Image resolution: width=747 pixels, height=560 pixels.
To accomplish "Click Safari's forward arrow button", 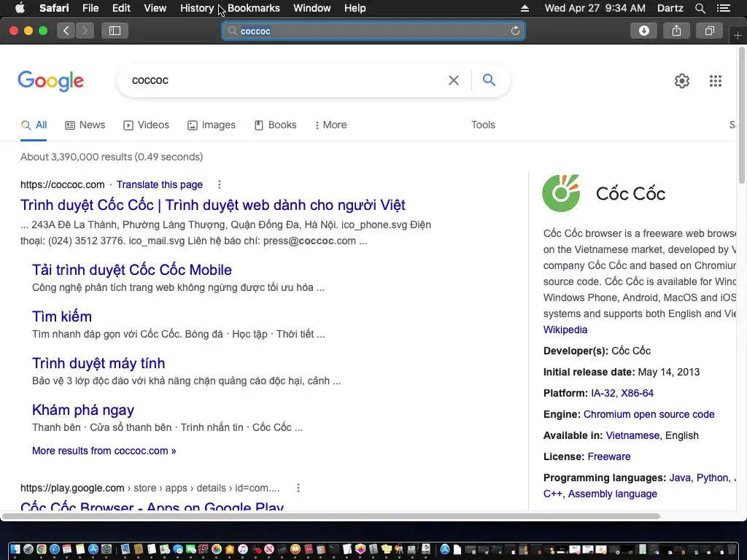I will coord(85,31).
